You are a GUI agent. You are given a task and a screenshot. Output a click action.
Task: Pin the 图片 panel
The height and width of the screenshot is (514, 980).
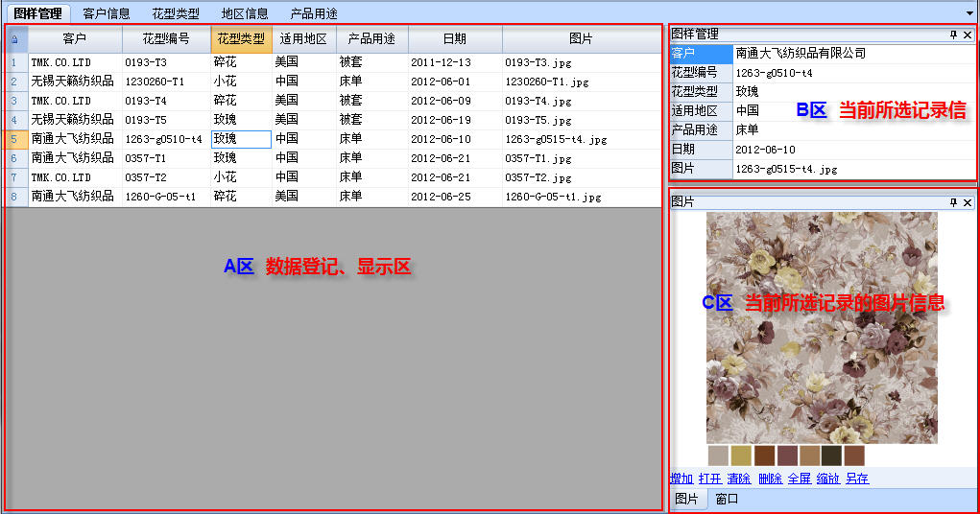tap(953, 202)
